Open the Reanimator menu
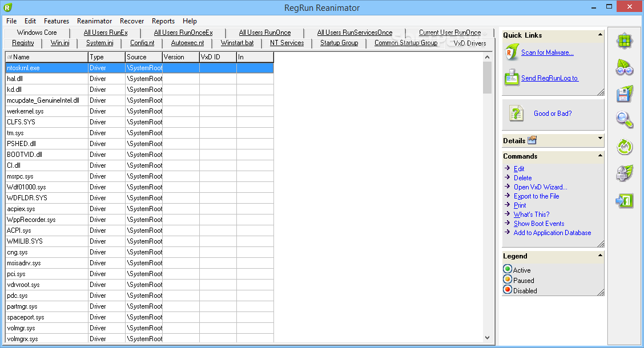This screenshot has height=348, width=644. click(94, 21)
